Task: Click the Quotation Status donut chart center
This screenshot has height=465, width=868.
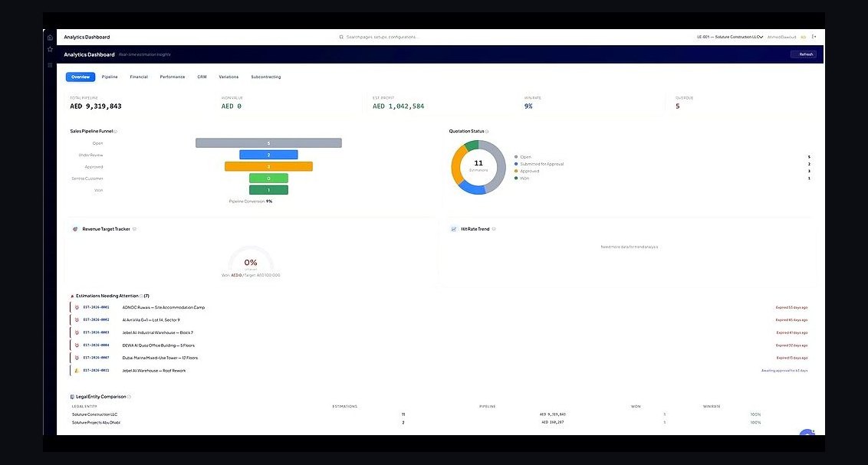Action: (478, 167)
